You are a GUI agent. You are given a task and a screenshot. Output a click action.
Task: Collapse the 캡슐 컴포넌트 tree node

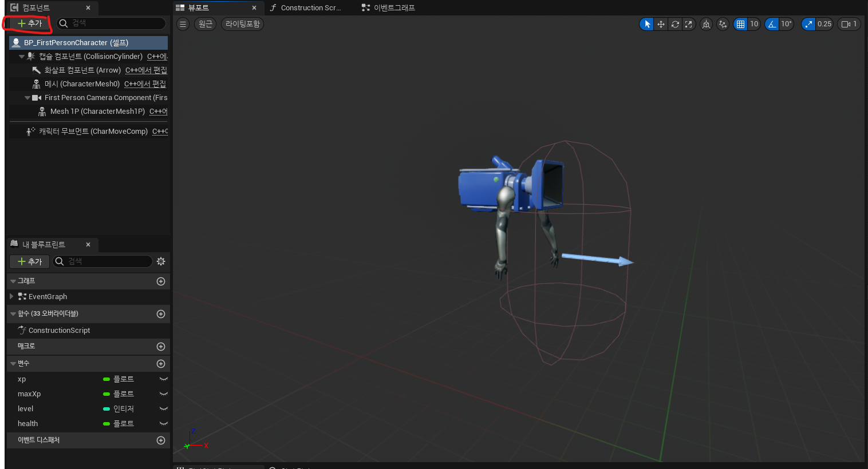coord(22,57)
